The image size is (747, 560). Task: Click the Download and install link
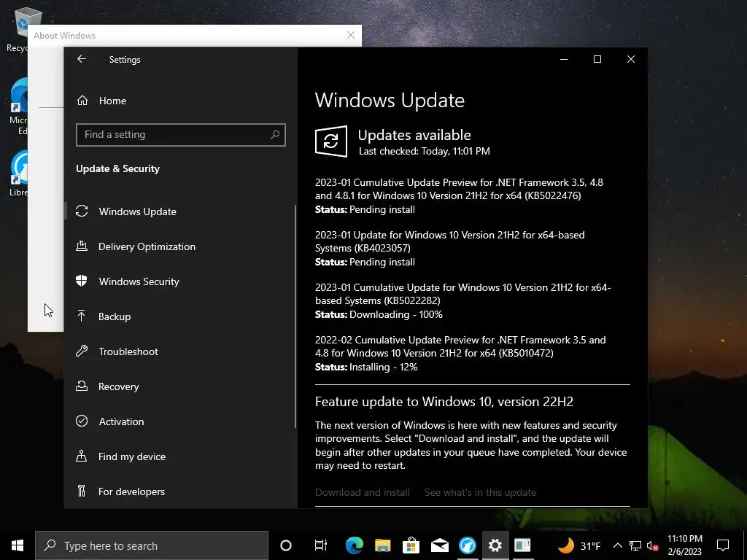[362, 492]
